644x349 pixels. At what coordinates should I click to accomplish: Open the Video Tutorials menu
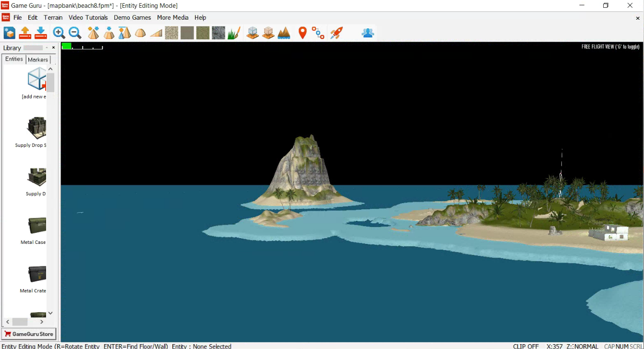88,18
